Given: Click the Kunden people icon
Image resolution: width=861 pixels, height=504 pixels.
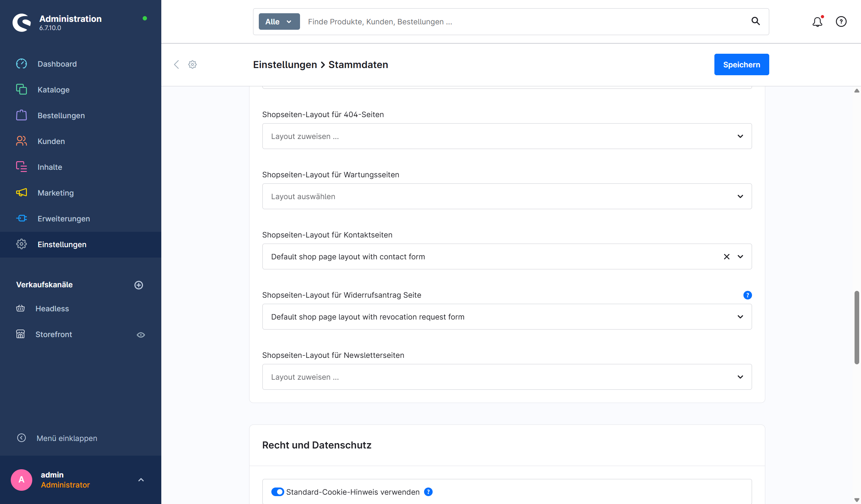Looking at the screenshot, I should click(22, 141).
